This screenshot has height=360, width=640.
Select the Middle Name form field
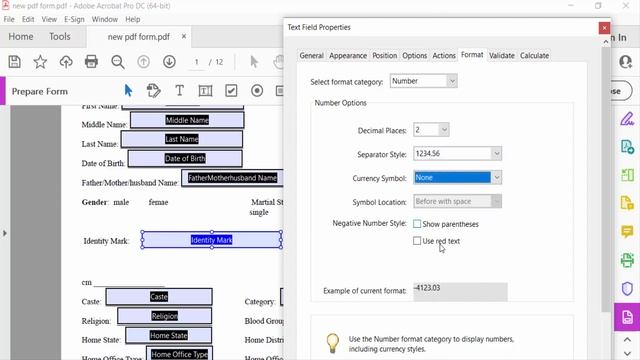(x=187, y=120)
